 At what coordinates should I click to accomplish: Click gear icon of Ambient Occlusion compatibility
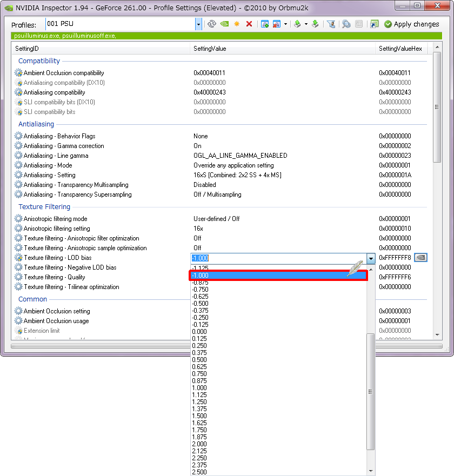pos(18,73)
